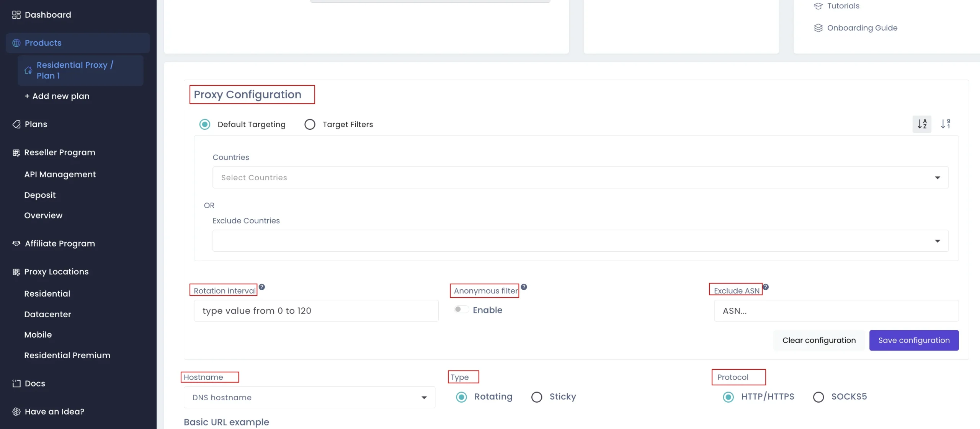
Task: Open the Overview page
Action: tap(43, 215)
